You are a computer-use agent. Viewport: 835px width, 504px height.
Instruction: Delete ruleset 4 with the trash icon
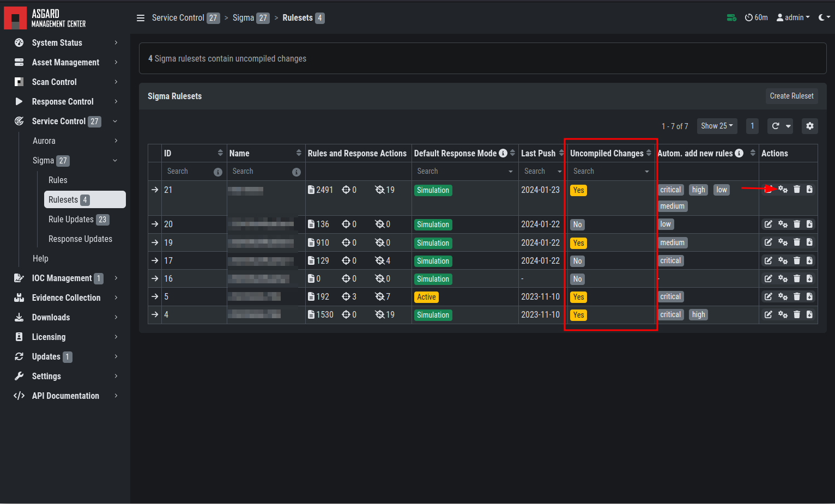(x=797, y=315)
